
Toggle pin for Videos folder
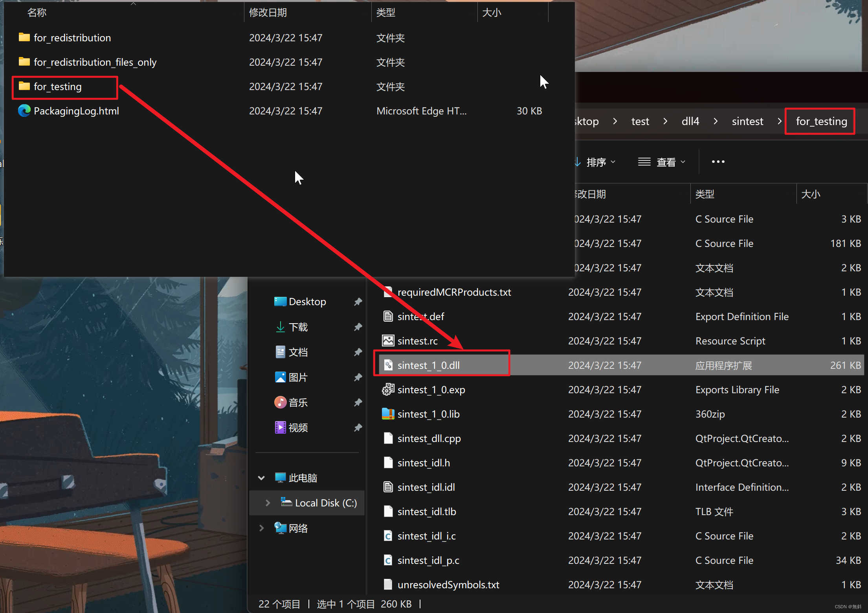358,428
